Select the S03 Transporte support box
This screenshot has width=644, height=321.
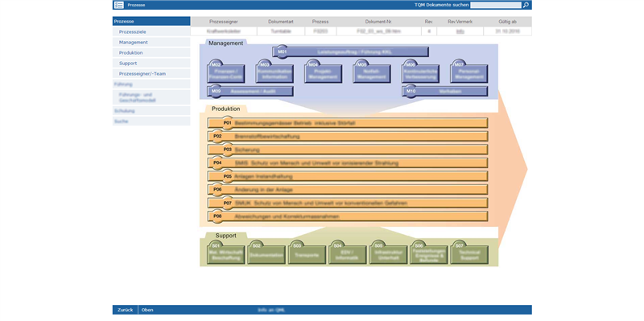click(307, 254)
